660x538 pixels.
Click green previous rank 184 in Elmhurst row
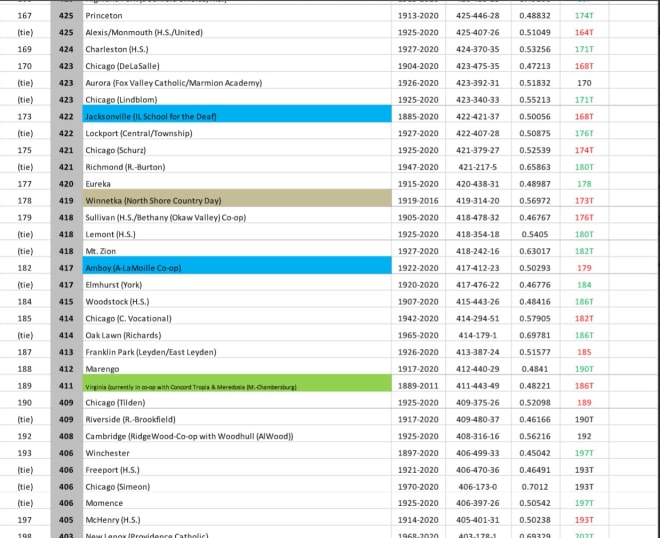(x=584, y=285)
